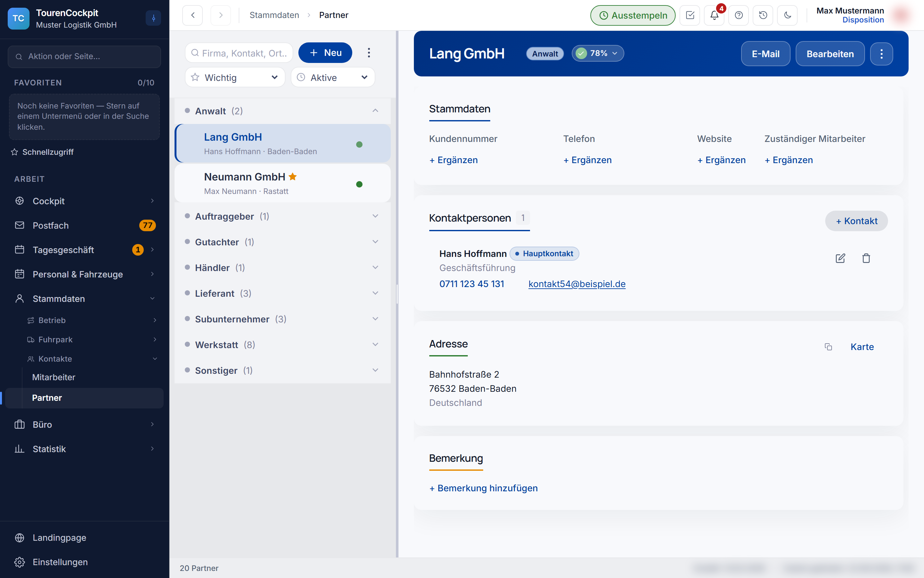Expand the Subunternehmer group
The image size is (924, 578).
(283, 319)
